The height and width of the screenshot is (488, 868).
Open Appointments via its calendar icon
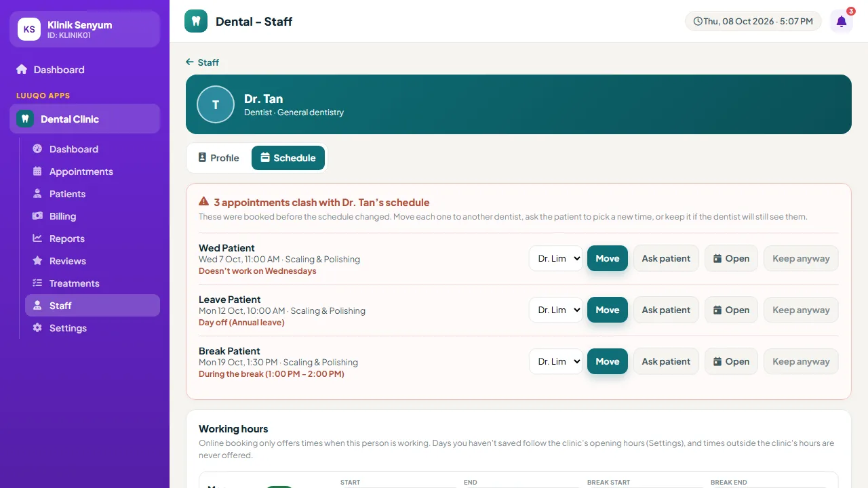[37, 171]
